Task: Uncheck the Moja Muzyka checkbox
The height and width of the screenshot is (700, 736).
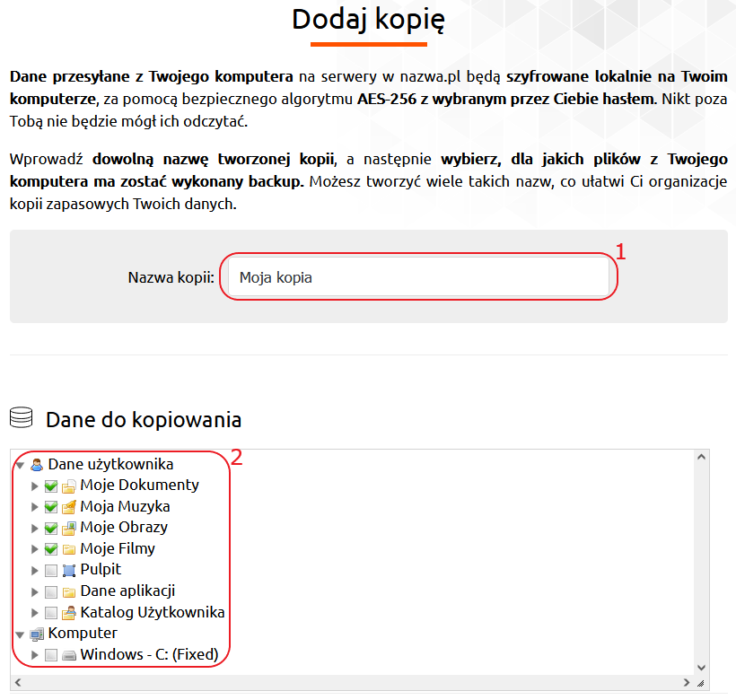Action: coord(51,507)
